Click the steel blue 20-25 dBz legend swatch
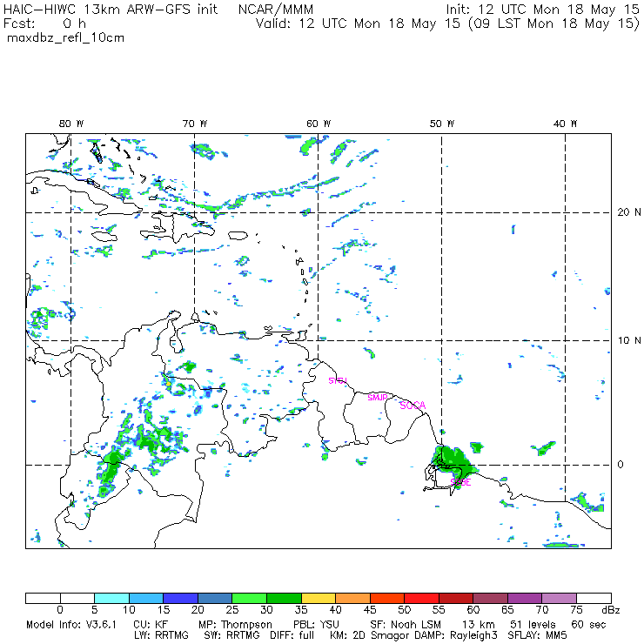Viewport: 644px width, 644px height. pyautogui.click(x=215, y=598)
